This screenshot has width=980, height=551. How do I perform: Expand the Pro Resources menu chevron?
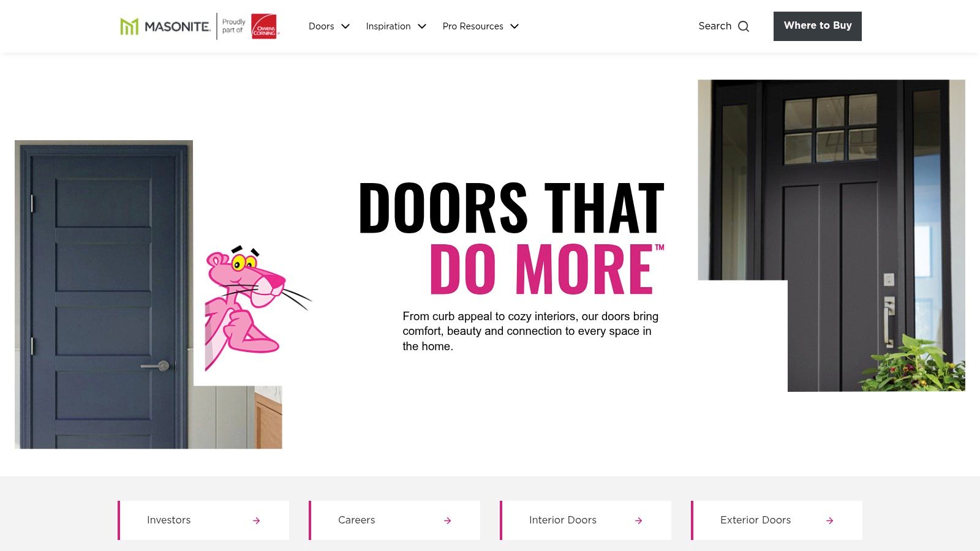click(514, 26)
